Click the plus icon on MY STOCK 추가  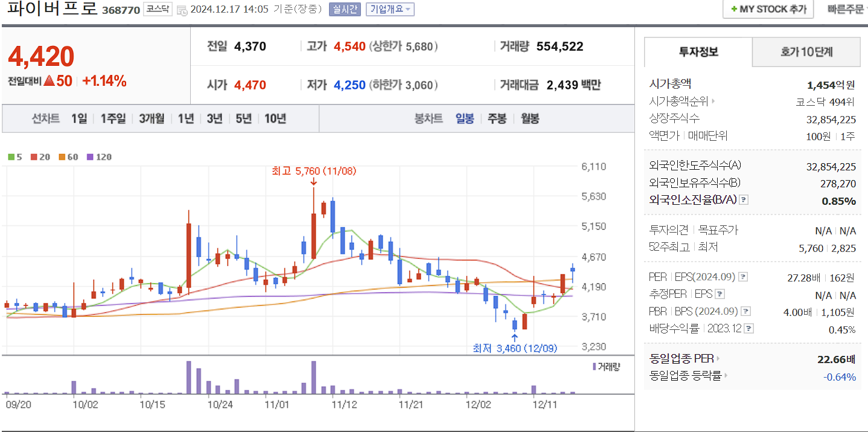pyautogui.click(x=734, y=9)
